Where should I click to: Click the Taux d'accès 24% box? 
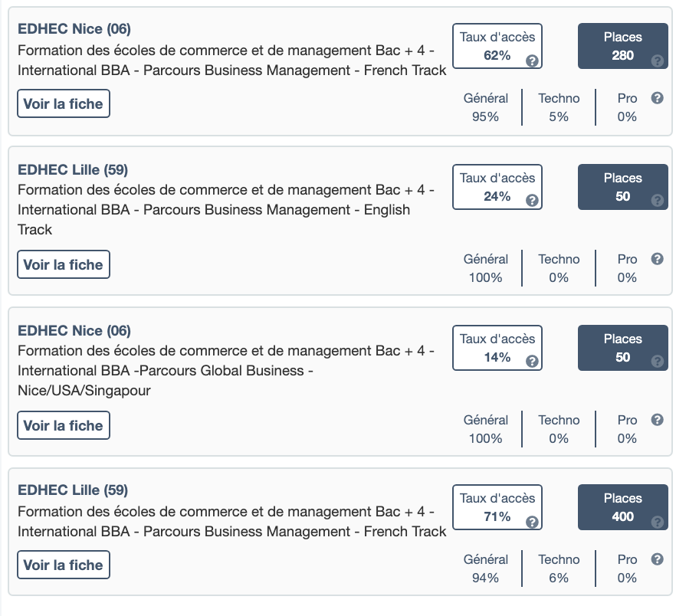click(x=497, y=187)
